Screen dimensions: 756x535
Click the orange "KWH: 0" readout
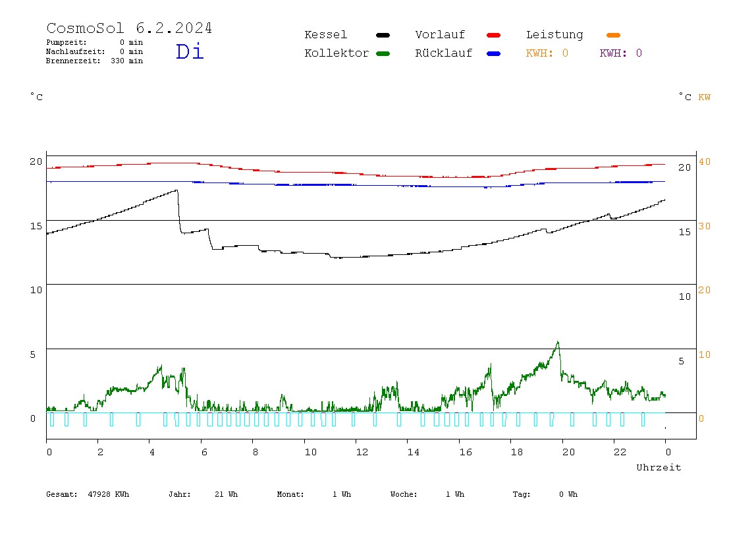pyautogui.click(x=547, y=53)
